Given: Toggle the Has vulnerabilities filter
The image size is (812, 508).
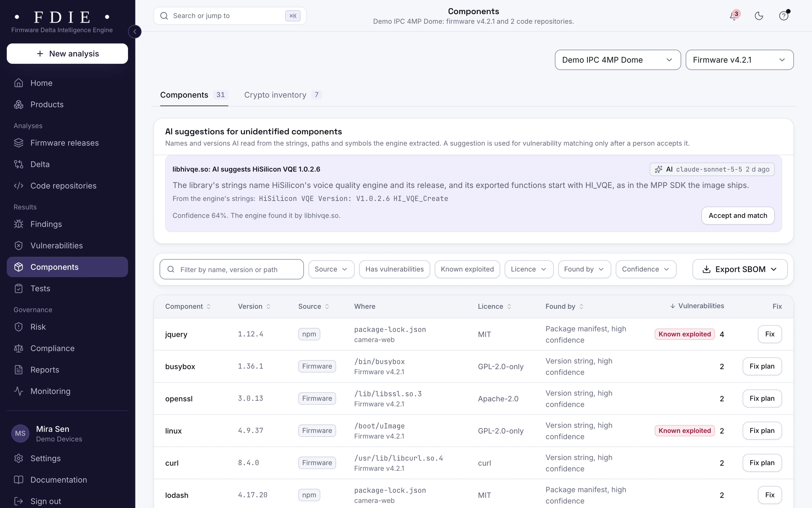Looking at the screenshot, I should [x=395, y=269].
